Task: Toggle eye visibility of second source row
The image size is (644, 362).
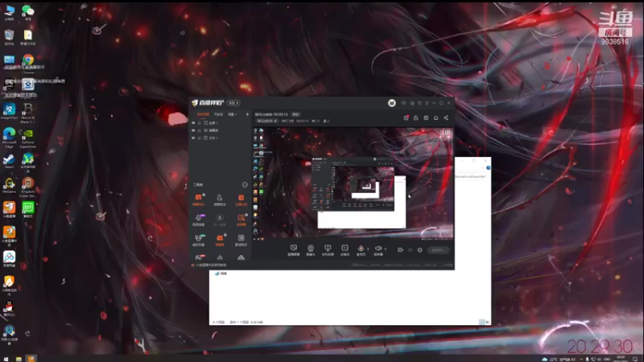Action: coord(193,130)
